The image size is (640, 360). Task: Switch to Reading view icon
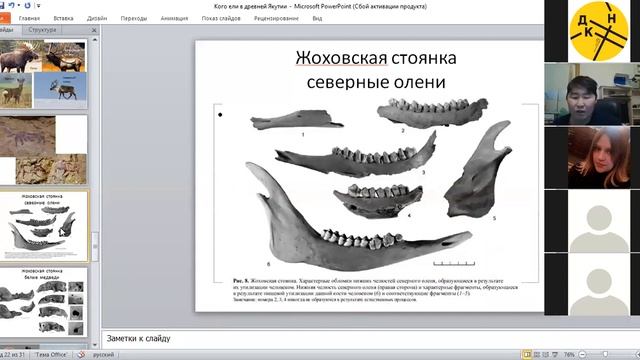[546, 355]
